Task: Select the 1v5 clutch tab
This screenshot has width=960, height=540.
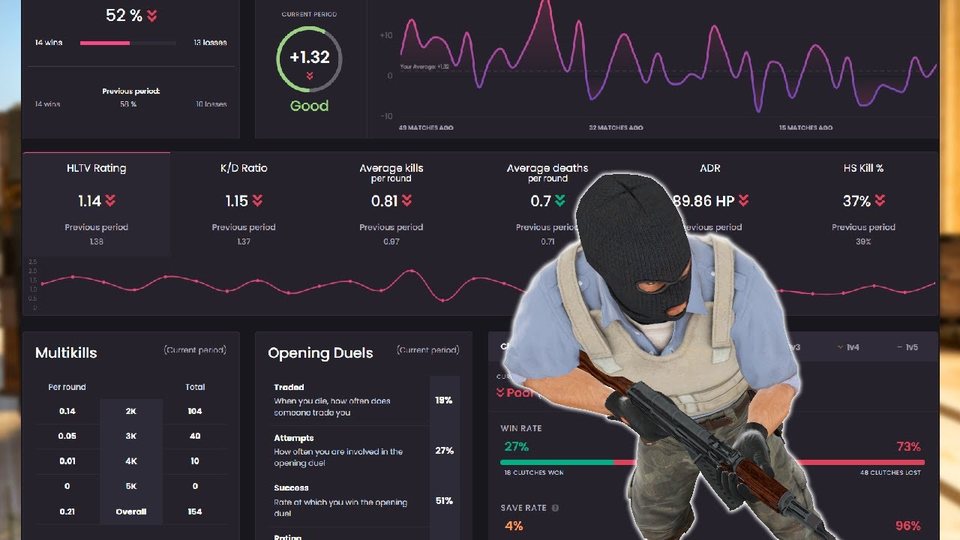Action: tap(907, 347)
